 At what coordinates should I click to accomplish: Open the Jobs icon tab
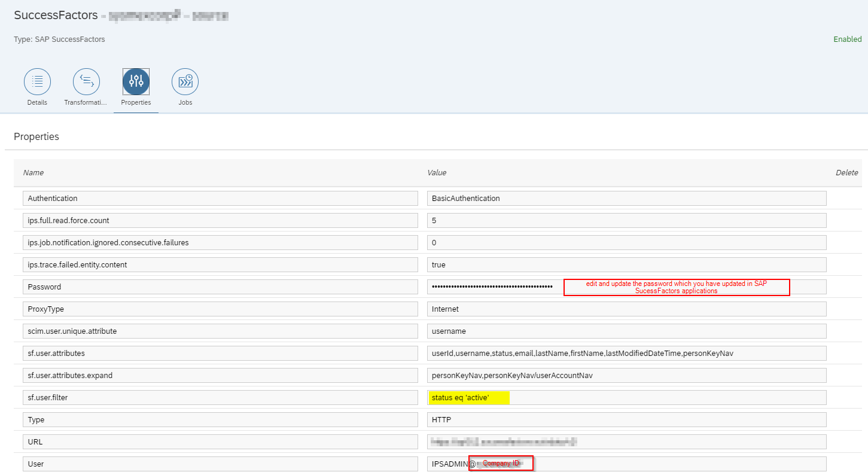pyautogui.click(x=185, y=81)
